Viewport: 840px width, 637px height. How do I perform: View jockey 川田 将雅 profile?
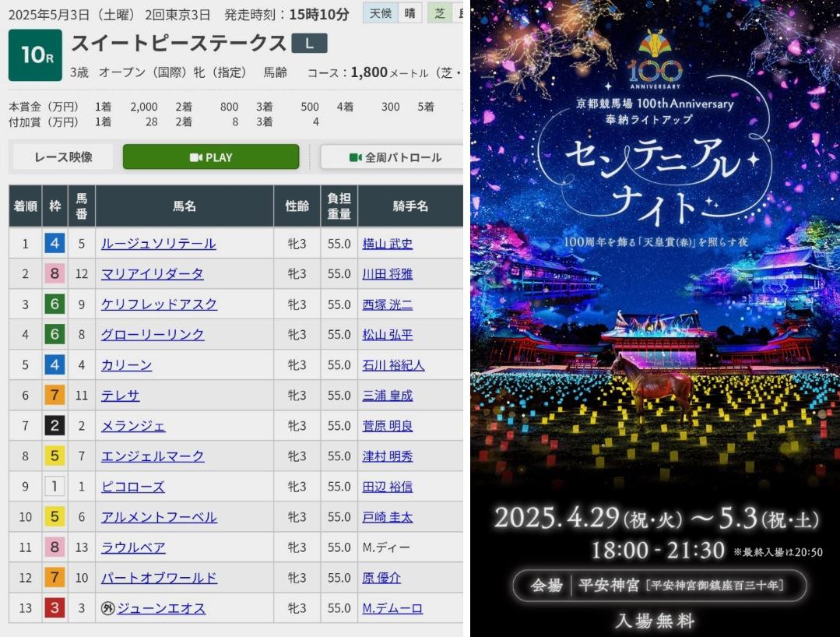387,274
